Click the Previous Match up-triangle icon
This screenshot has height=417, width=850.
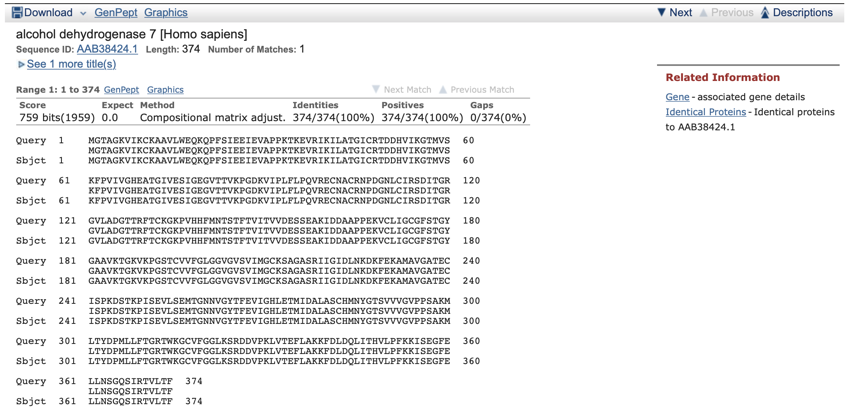coord(443,90)
